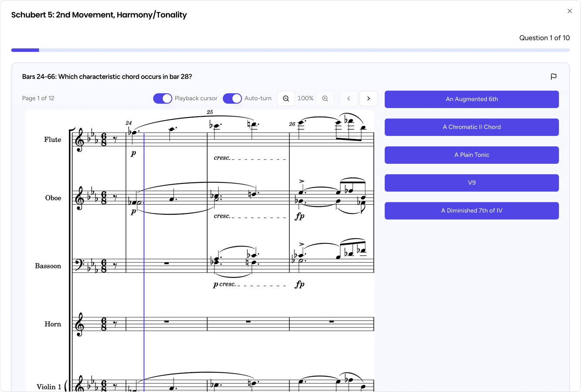Click the question text about bar 28
This screenshot has height=392, width=581.
[107, 77]
